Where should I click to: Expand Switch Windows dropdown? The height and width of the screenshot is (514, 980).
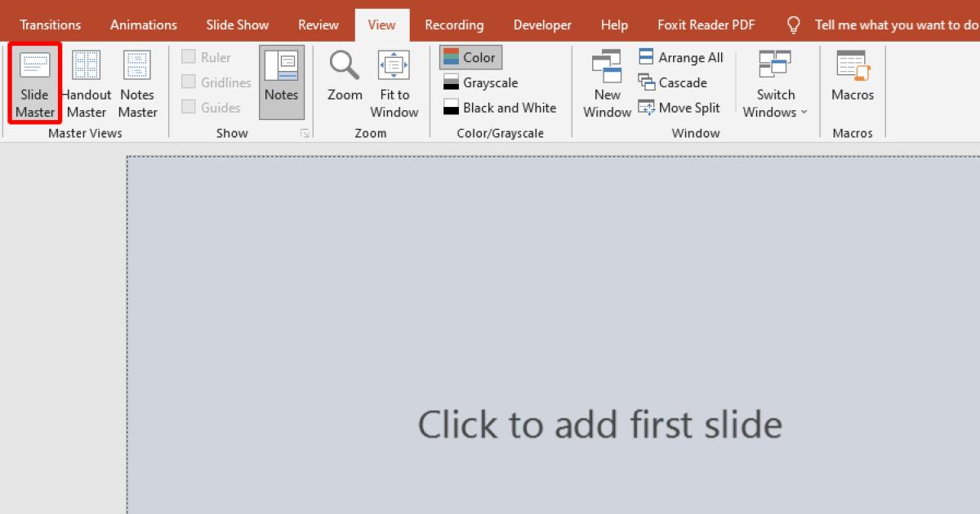[775, 84]
